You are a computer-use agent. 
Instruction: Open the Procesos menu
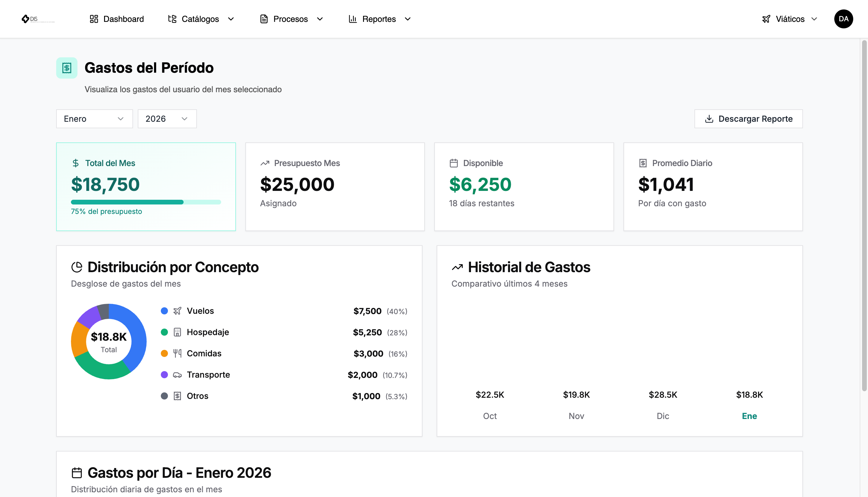click(292, 19)
